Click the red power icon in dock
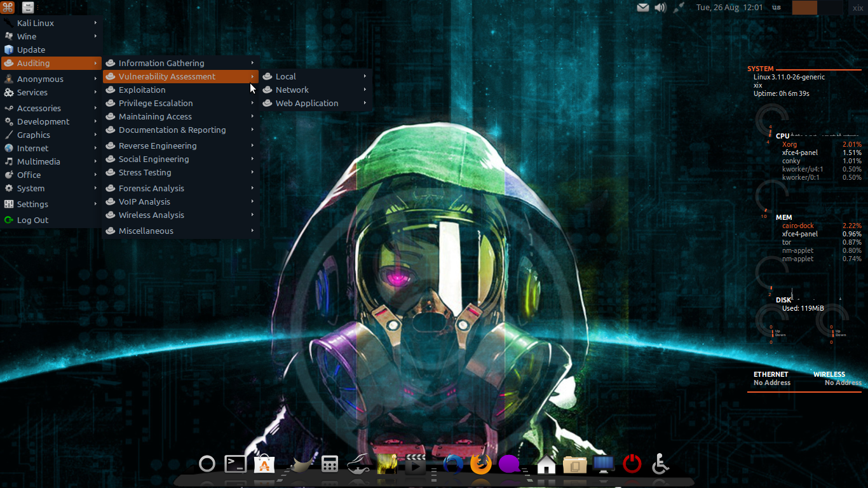The width and height of the screenshot is (868, 488). [632, 464]
